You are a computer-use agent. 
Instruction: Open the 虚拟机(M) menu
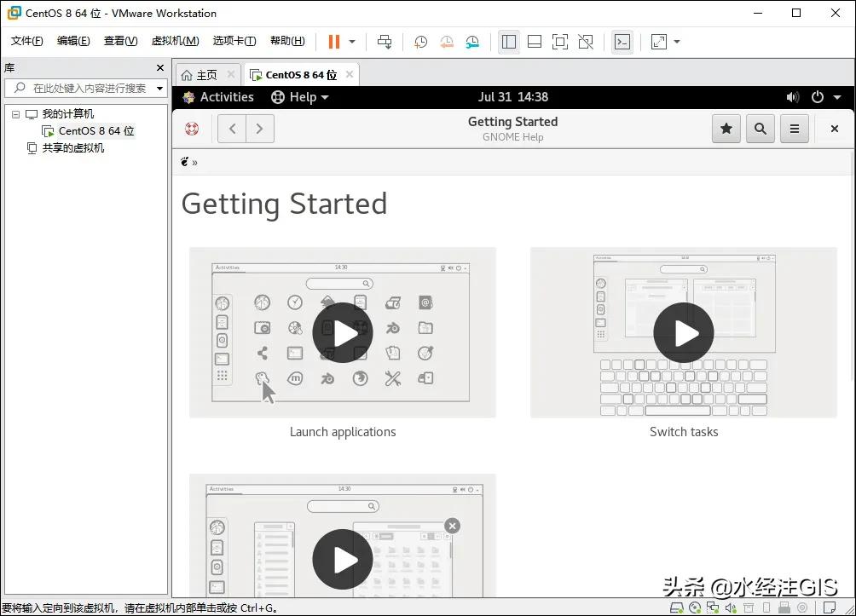click(175, 40)
